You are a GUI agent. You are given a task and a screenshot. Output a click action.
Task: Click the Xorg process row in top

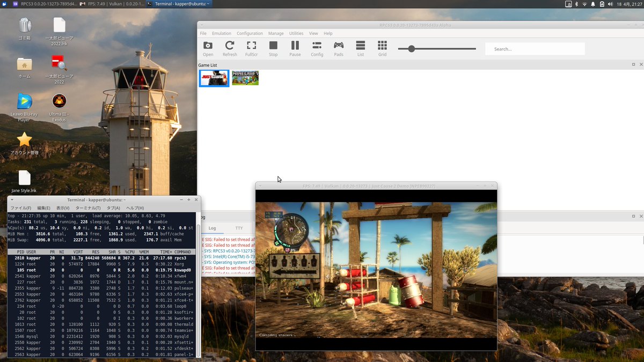101,264
